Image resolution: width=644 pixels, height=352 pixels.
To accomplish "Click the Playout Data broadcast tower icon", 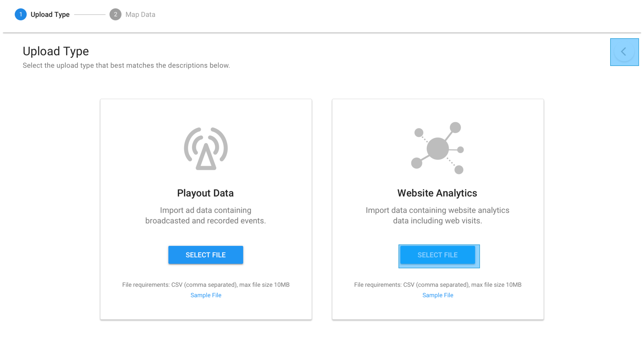I will (x=206, y=149).
